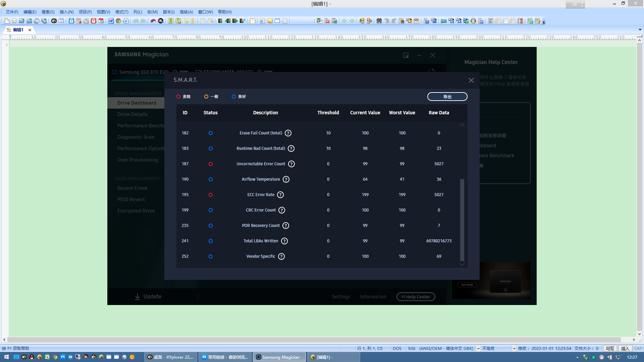This screenshot has width=644, height=362.
Task: Open Samsung Magician from the taskbar
Action: [280, 357]
